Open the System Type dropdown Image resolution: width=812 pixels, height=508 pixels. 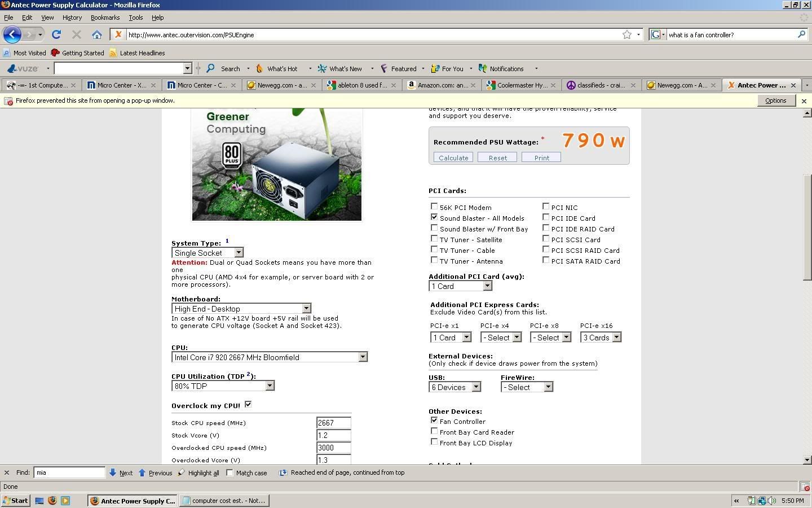tap(208, 253)
